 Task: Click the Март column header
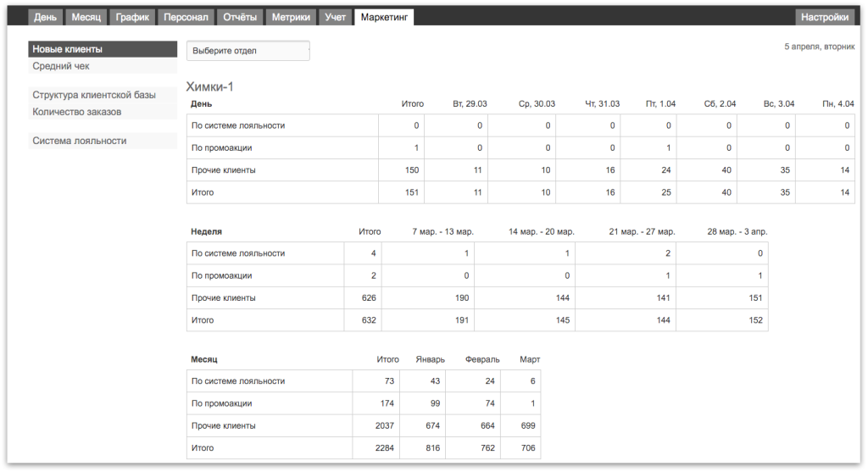pyautogui.click(x=530, y=359)
